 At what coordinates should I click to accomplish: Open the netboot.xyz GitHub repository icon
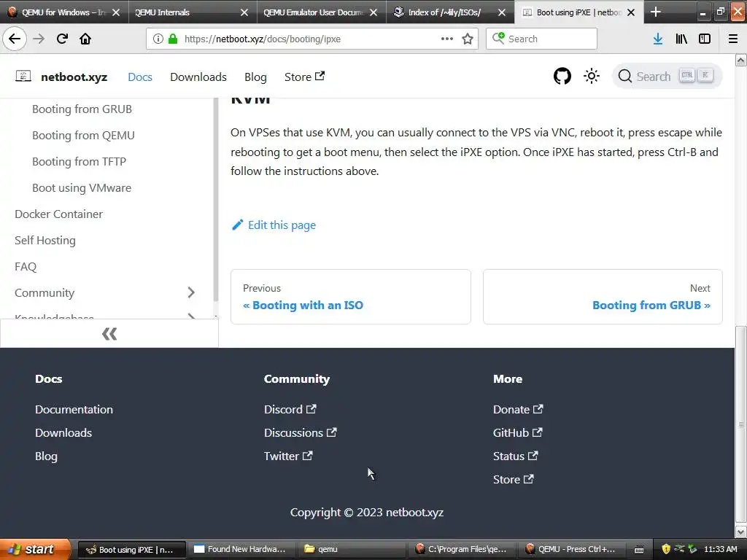tap(562, 76)
